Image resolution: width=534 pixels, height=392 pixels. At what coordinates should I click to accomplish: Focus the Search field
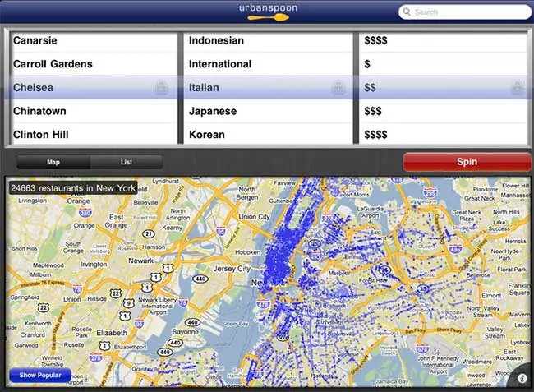[x=464, y=12]
